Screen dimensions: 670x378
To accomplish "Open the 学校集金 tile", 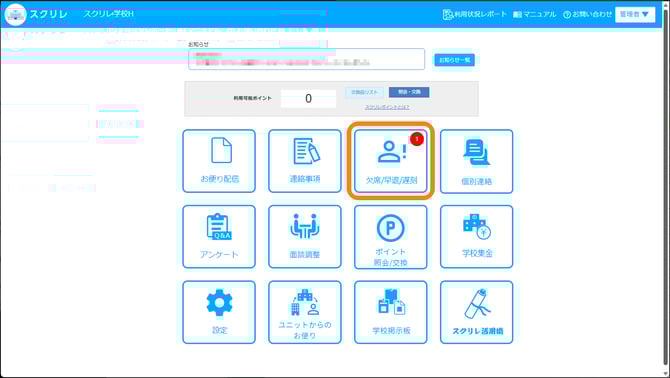I will click(x=476, y=237).
